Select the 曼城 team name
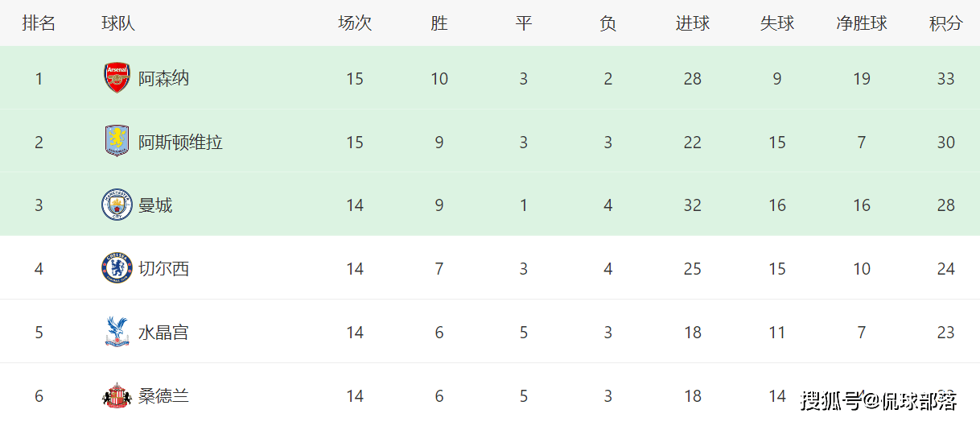 point(155,205)
